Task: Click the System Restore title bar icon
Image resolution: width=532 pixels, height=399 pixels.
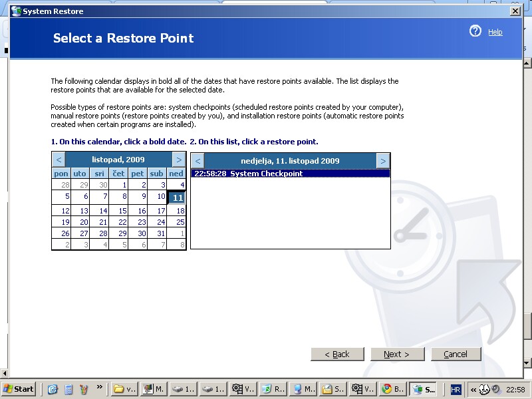Action: (16, 11)
